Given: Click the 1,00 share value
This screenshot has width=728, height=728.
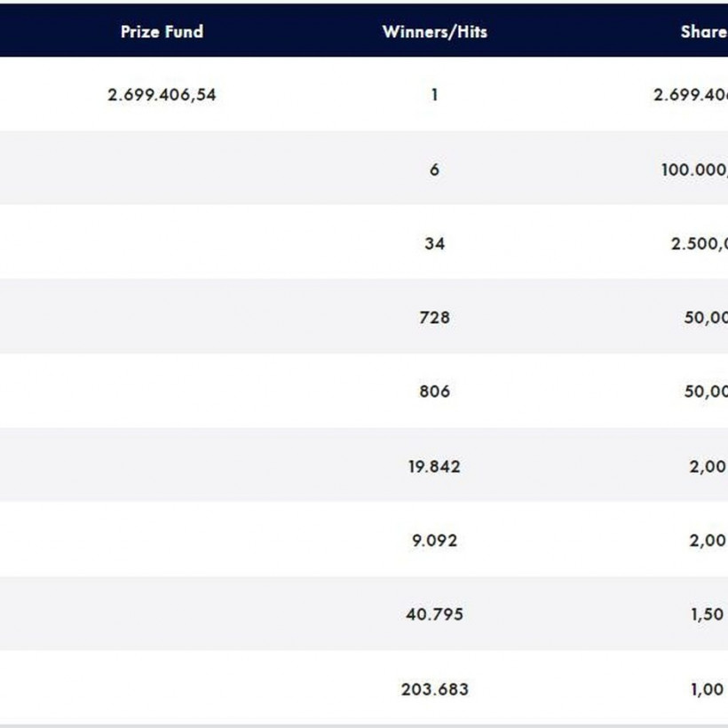Looking at the screenshot, I should [708, 689].
